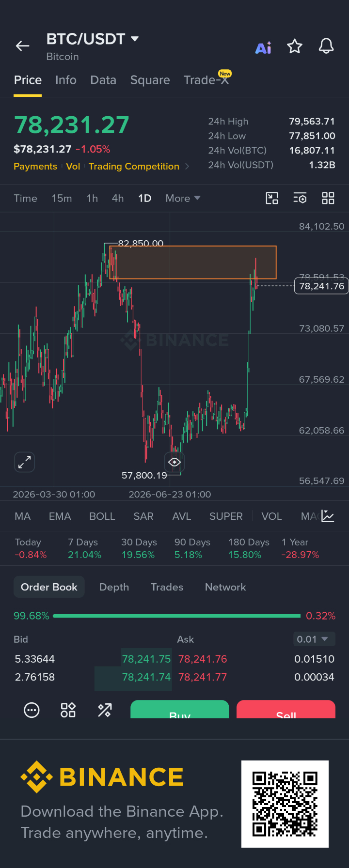Toggle the BOLL indicator

click(102, 516)
